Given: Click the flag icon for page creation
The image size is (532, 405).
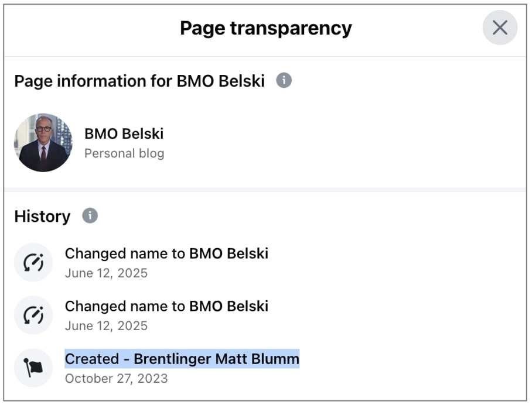Looking at the screenshot, I should (33, 368).
